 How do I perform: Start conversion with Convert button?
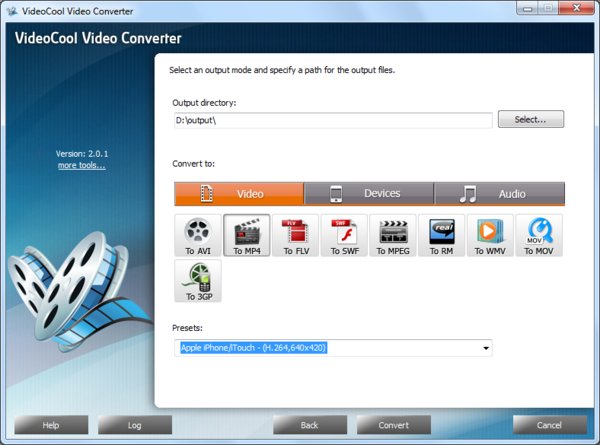pos(394,425)
